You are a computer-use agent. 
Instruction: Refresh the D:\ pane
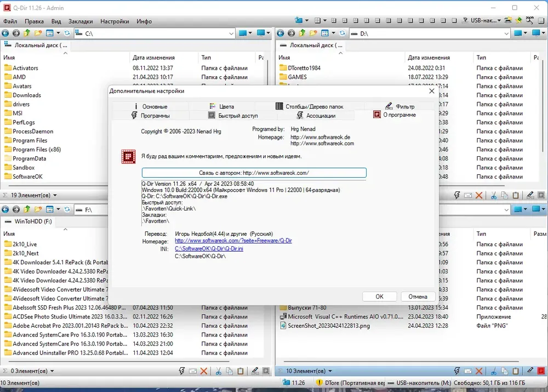coord(342,33)
